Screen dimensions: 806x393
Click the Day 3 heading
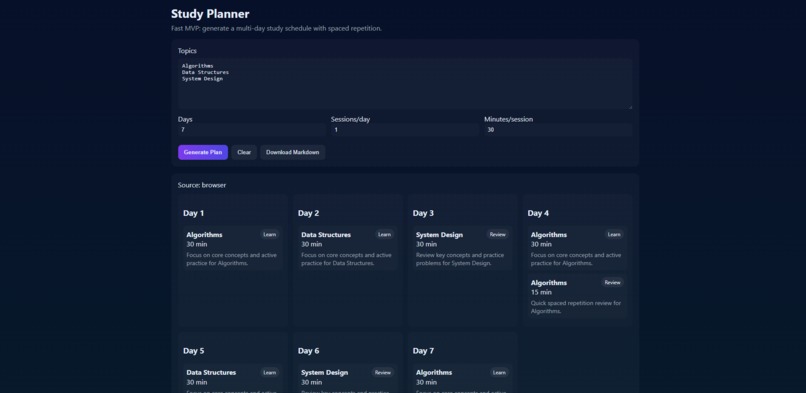[423, 213]
